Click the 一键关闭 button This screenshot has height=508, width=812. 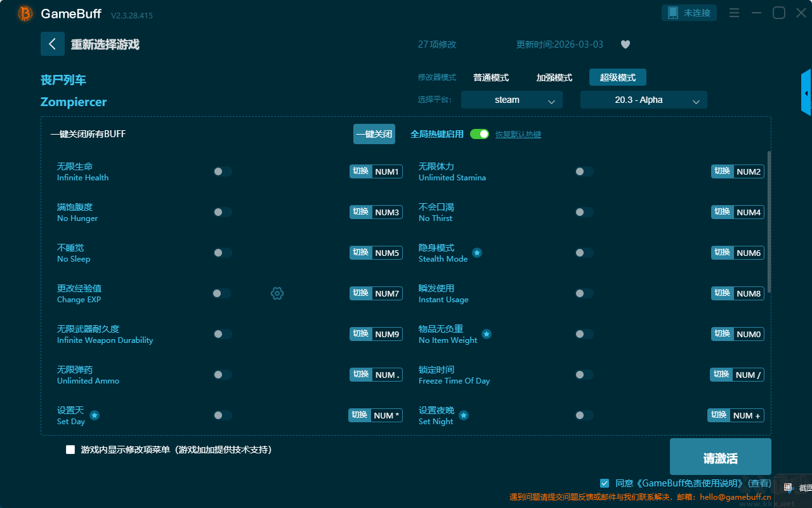[374, 134]
